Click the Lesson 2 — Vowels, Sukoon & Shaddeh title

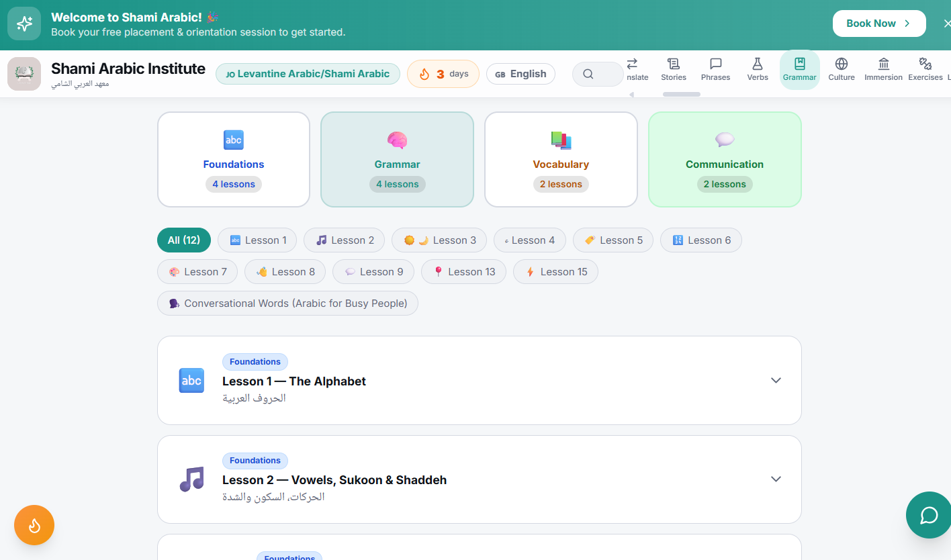click(334, 480)
